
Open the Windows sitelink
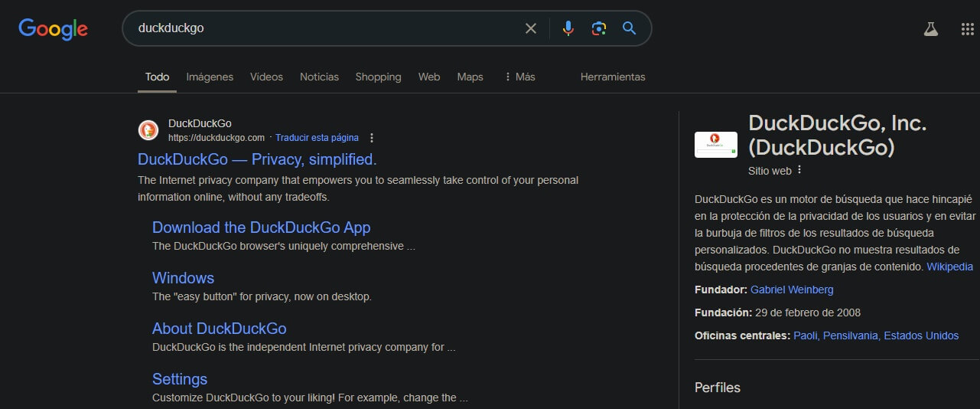pyautogui.click(x=183, y=278)
